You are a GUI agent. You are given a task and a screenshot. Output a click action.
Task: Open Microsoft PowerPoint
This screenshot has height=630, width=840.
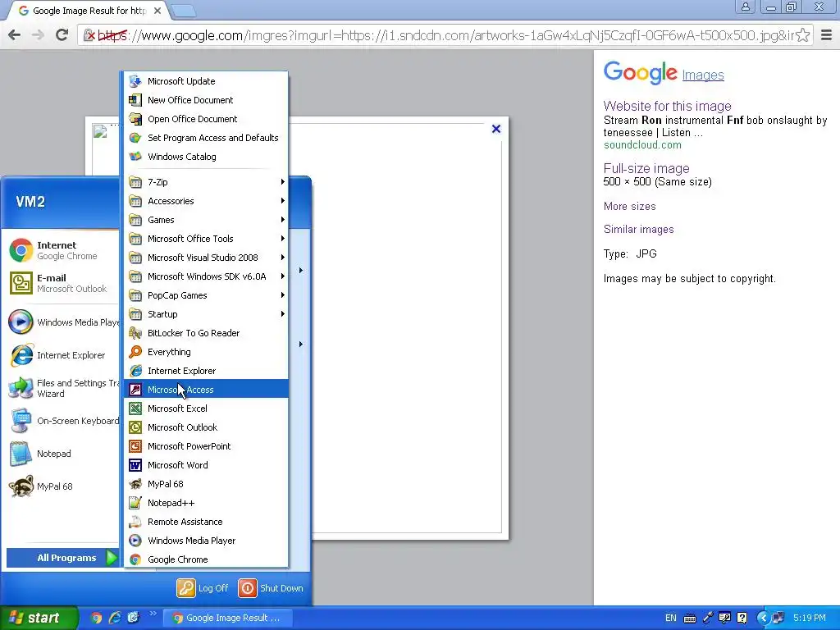click(x=206, y=445)
